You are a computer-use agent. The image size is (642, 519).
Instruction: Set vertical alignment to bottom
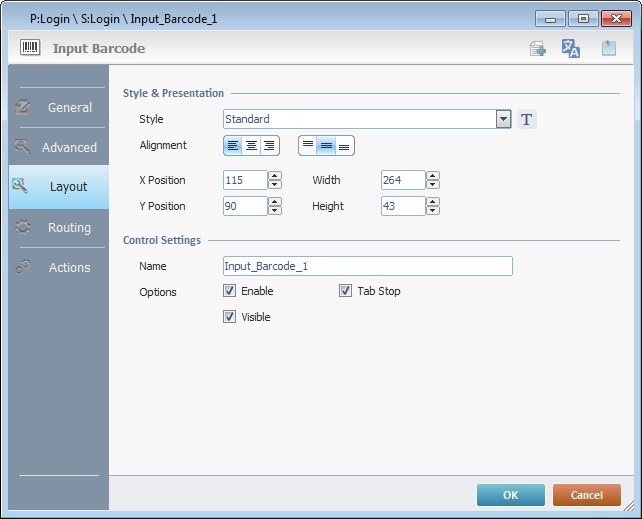(x=344, y=146)
